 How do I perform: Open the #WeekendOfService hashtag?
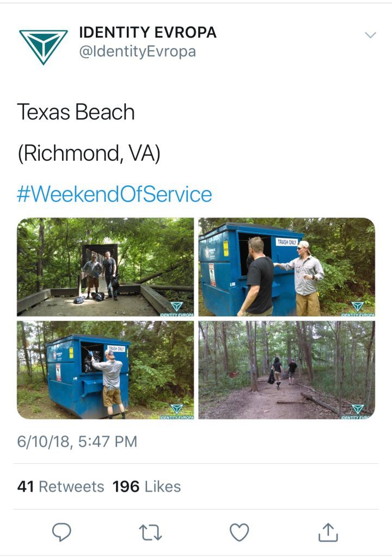click(x=114, y=195)
